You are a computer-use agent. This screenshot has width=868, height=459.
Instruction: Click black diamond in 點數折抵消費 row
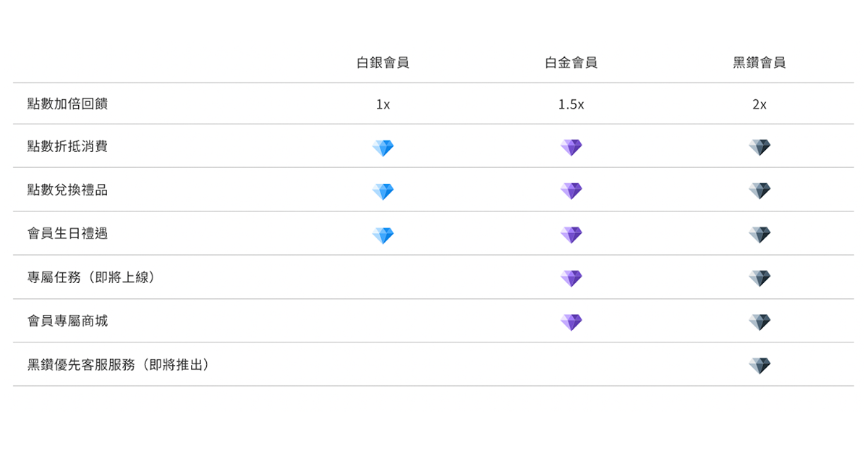click(x=759, y=148)
